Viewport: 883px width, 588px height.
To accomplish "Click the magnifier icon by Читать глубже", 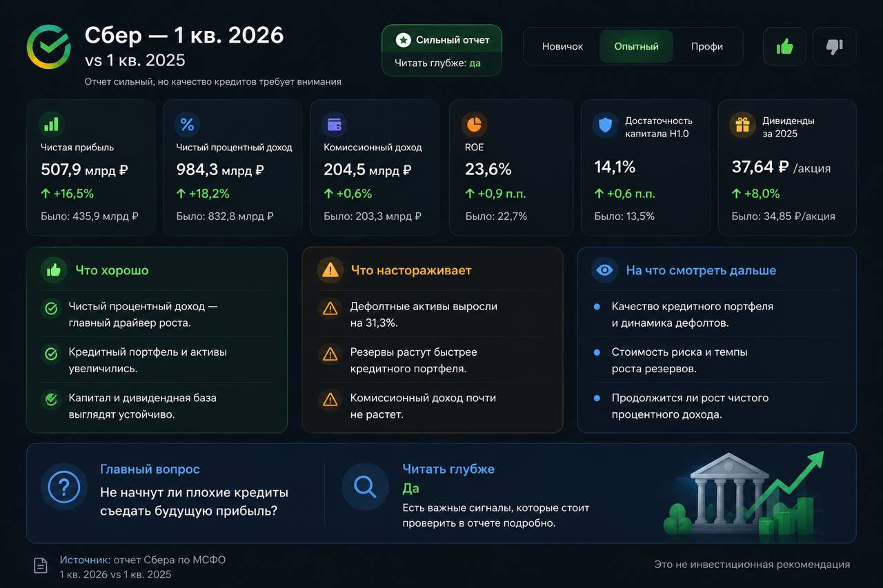I will [x=365, y=487].
